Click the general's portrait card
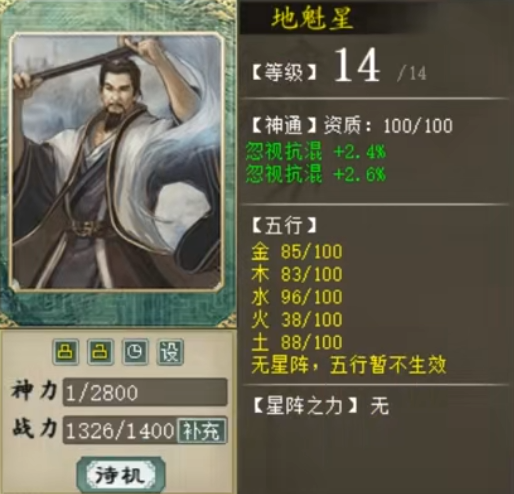 coord(117,161)
